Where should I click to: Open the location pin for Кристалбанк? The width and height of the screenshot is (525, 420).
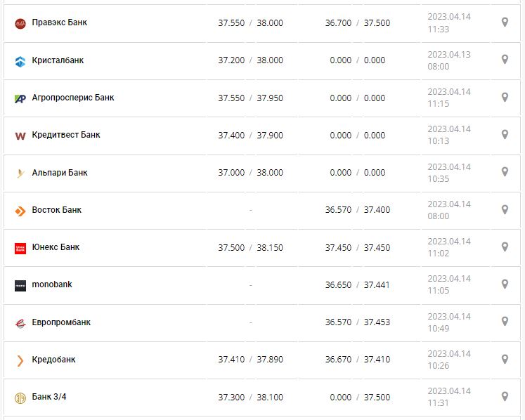pos(504,60)
